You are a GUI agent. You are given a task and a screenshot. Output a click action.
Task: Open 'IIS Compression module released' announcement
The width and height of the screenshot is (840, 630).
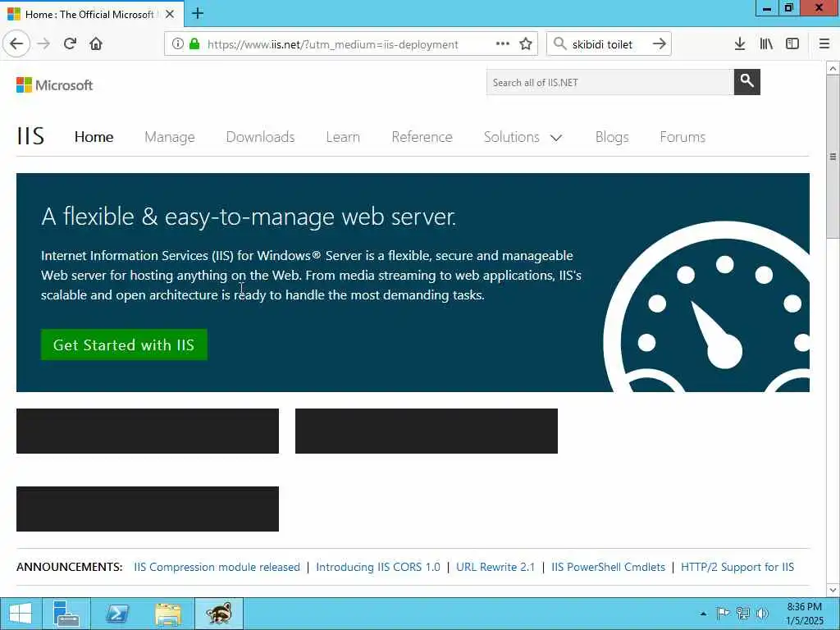(x=217, y=567)
